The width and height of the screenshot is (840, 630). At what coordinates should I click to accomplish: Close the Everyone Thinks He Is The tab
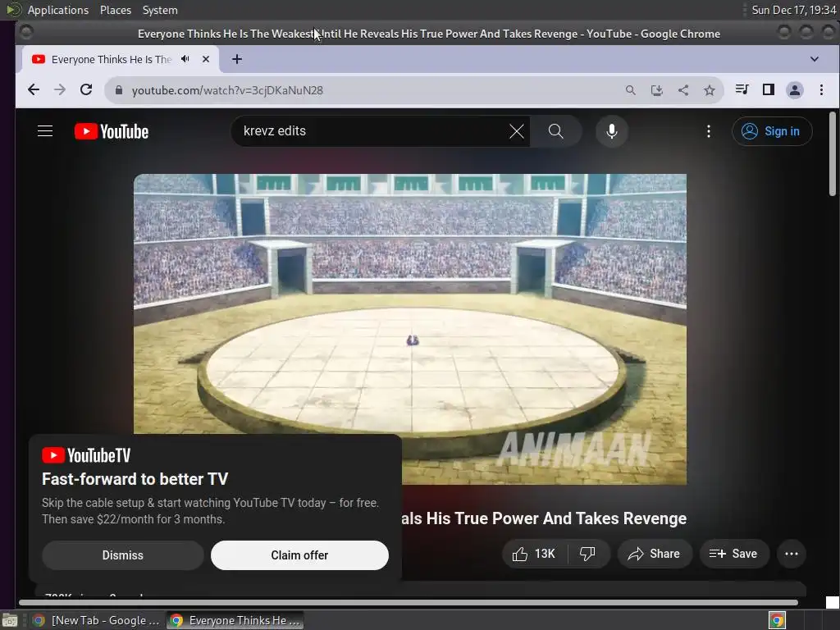point(206,59)
